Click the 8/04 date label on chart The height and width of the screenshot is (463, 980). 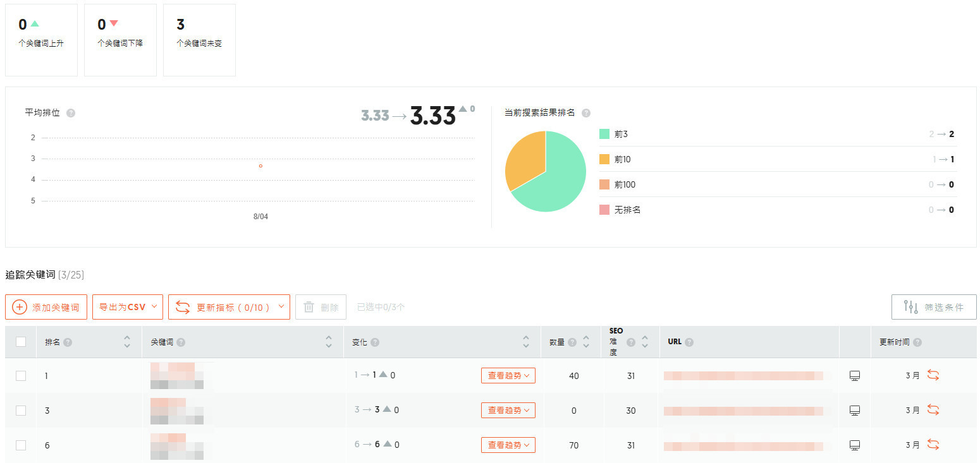coord(260,217)
